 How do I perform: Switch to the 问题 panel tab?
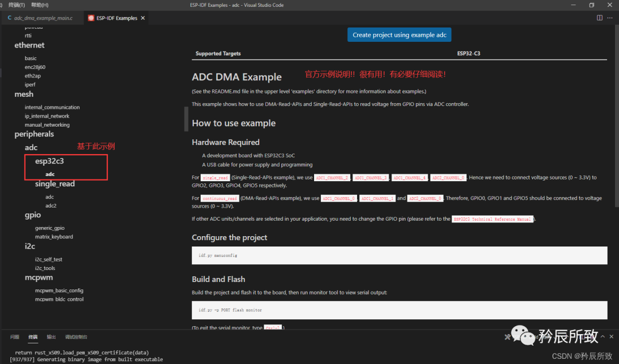[x=14, y=337]
